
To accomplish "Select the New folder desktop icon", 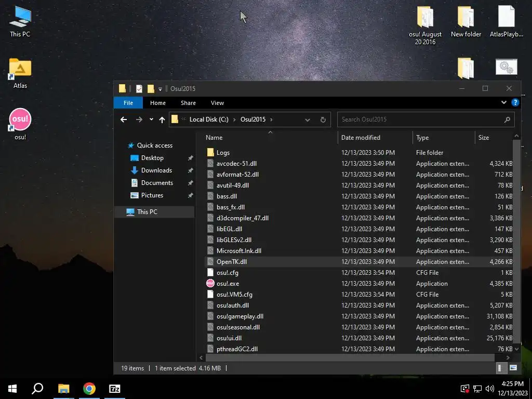I will coord(466,21).
